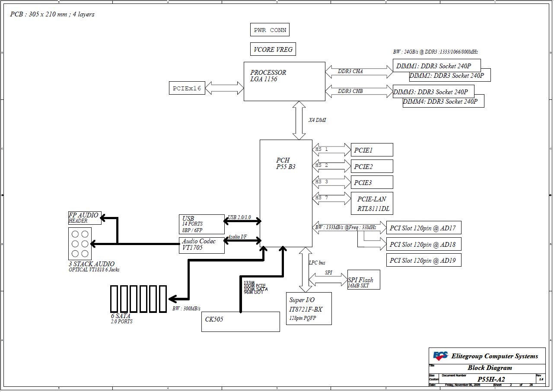The height and width of the screenshot is (392, 554).
Task: Click the six SATA ports graphic
Action: (138, 299)
